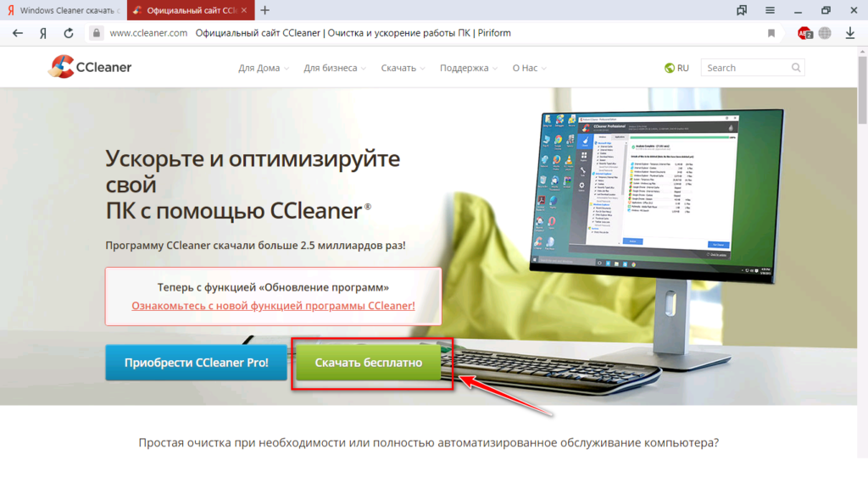Go back using the browser back arrow
Image resolution: width=868 pixels, height=488 pixels.
17,33
